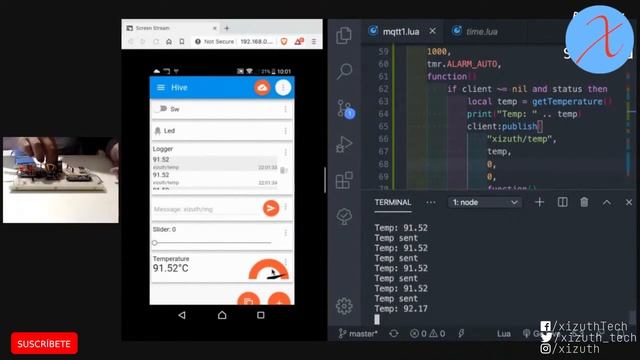Close the terminal panel
Viewport: 640px width, 360px height.
[629, 202]
